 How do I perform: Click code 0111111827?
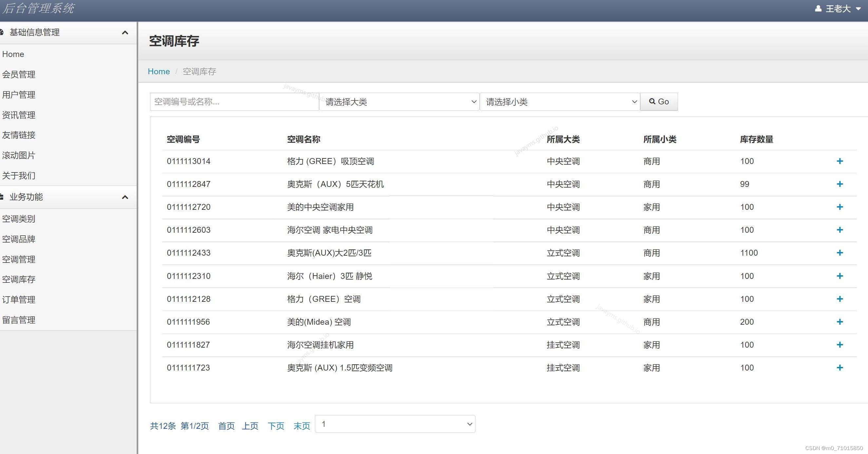point(188,345)
